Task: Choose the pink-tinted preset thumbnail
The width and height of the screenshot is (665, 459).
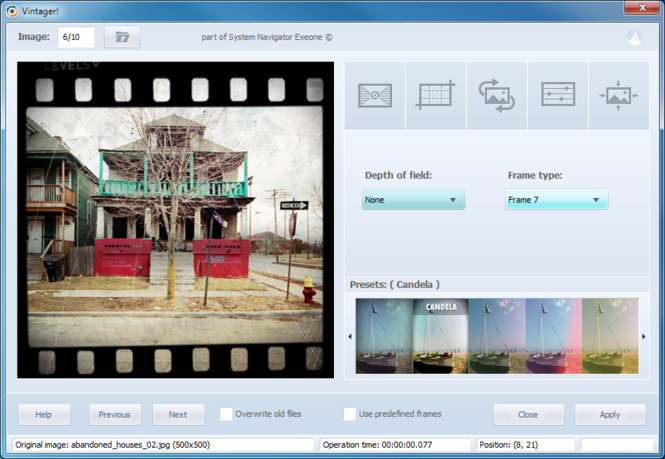Action: pos(553,336)
